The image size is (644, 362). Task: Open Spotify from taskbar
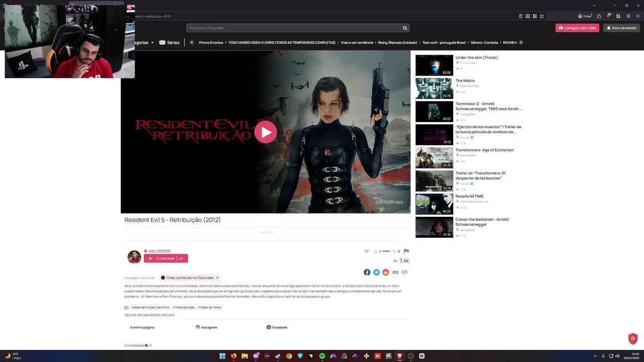[x=322, y=356]
